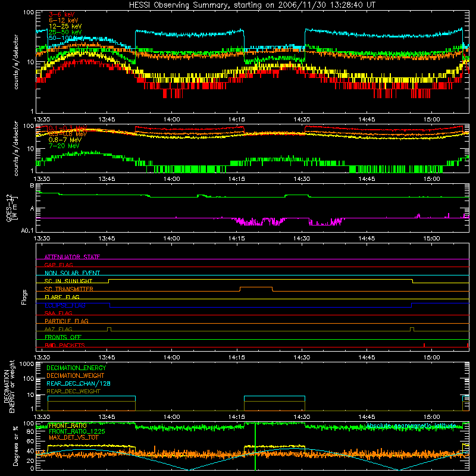Click the MAX_DET_VS_TOT legend label
Screen dimensions: 476x476
point(73,437)
